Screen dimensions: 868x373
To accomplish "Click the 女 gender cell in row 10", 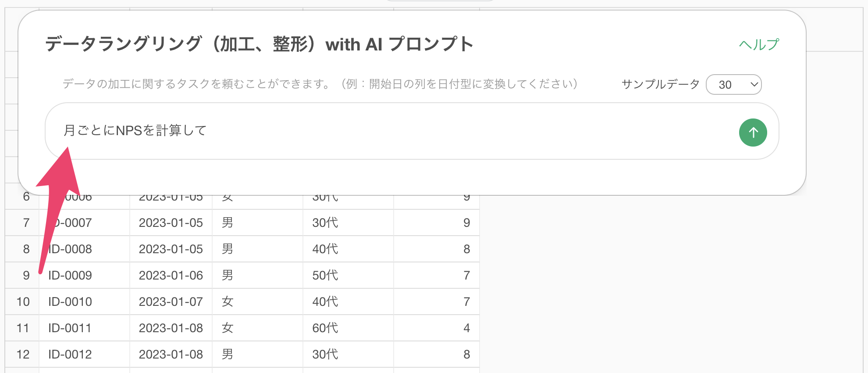I will coord(227,302).
